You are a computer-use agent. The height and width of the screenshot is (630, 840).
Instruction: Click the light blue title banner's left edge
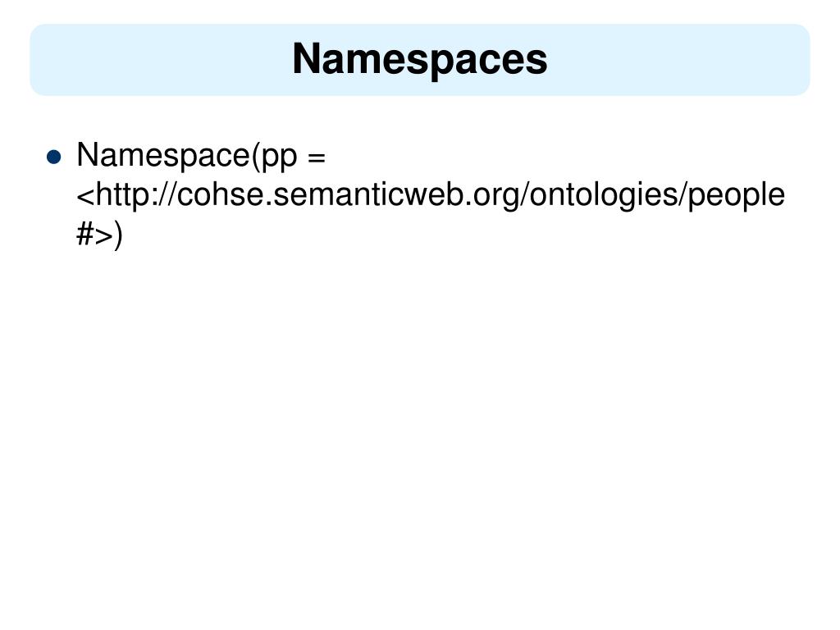pos(32,59)
